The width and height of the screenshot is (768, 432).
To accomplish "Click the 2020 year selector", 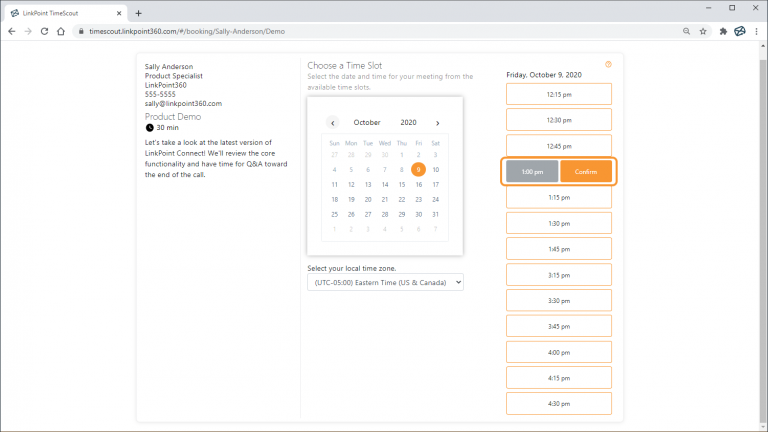I will pos(408,123).
